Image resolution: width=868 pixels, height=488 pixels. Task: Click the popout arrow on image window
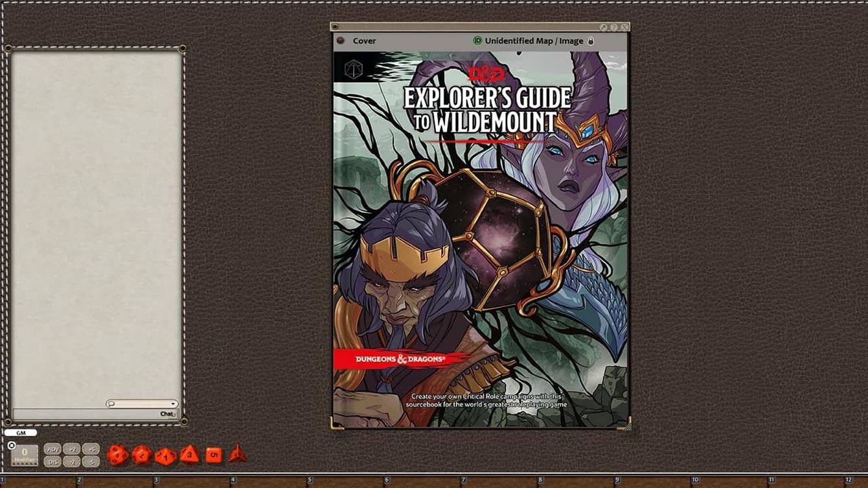tap(603, 28)
